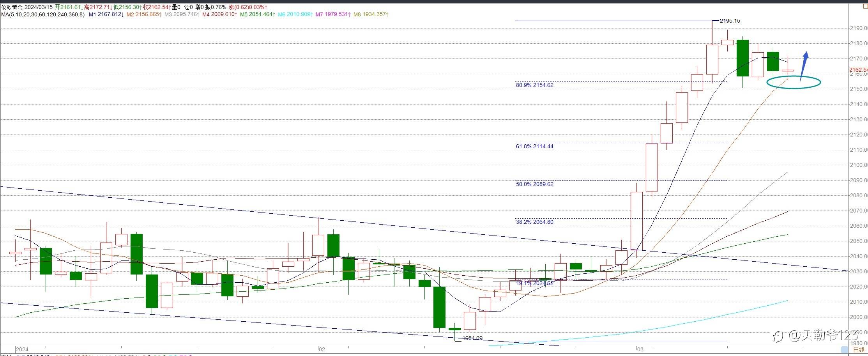Viewport: 868px width, 356px height.
Task: Click the light blue box beside 日线
Action: click(x=845, y=349)
